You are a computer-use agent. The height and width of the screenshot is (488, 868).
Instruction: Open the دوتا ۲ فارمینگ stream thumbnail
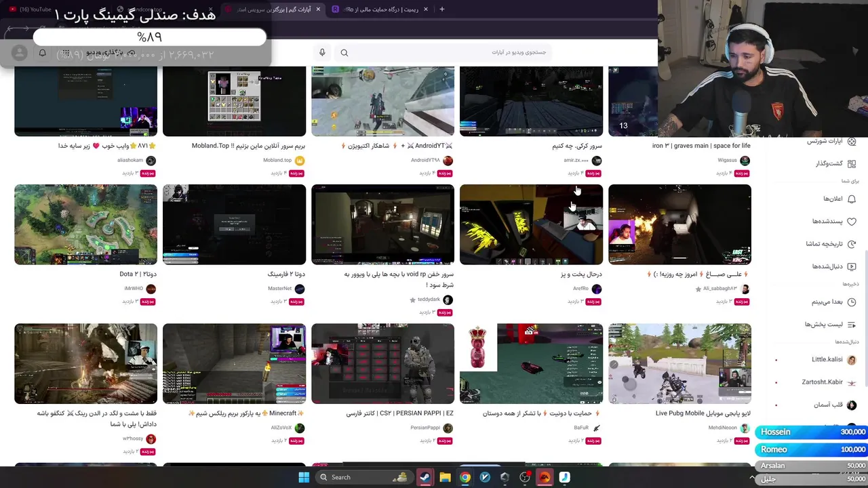234,224
